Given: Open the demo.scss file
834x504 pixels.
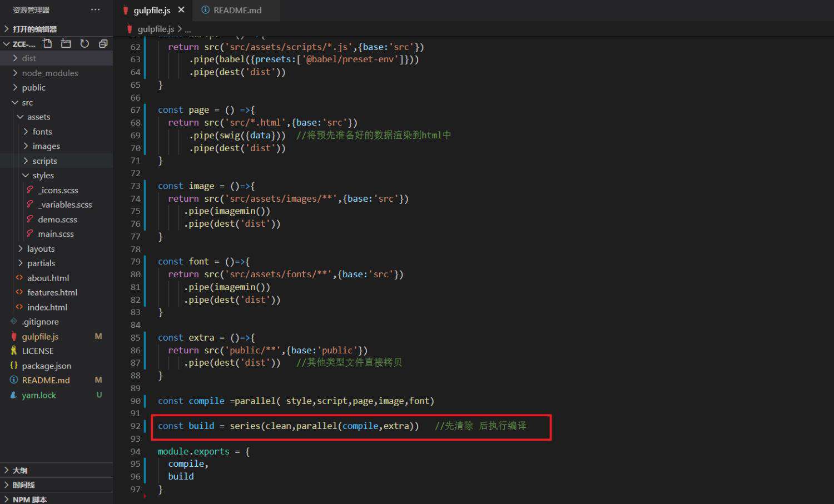Looking at the screenshot, I should [56, 219].
